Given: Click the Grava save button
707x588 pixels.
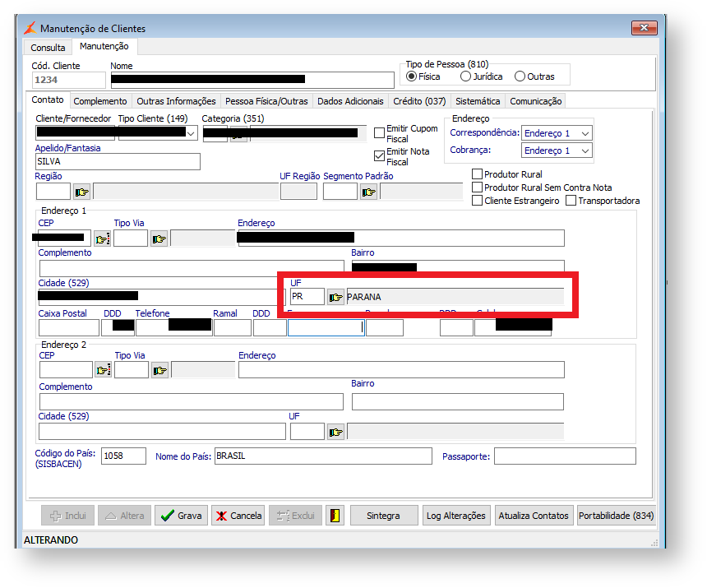Looking at the screenshot, I should 181,516.
